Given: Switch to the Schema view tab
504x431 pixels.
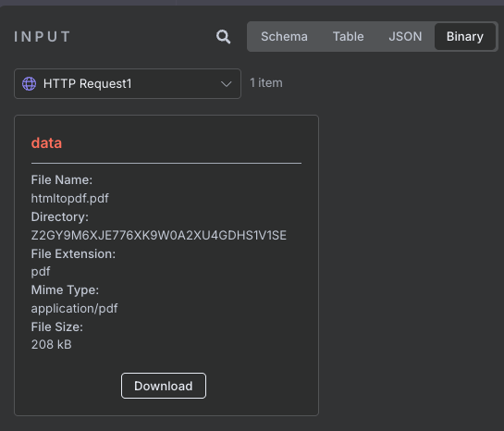Looking at the screenshot, I should point(284,37).
